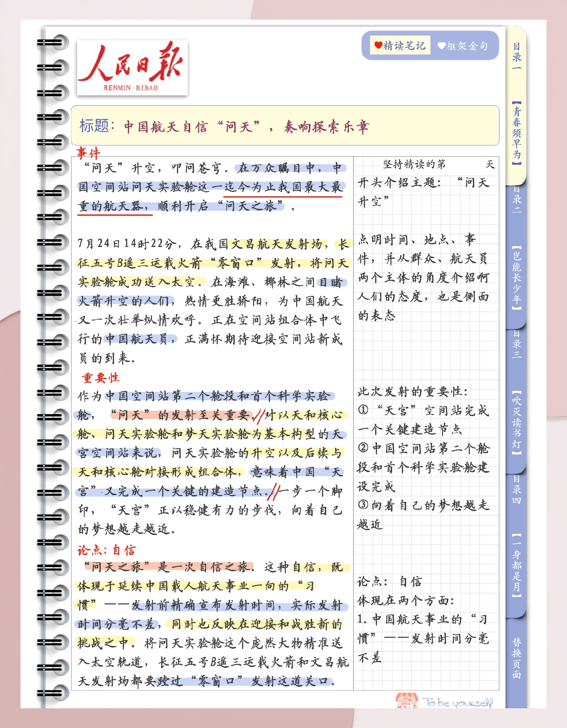
Task: Click note item ①“天宫”空间站完成
Action: point(423,410)
